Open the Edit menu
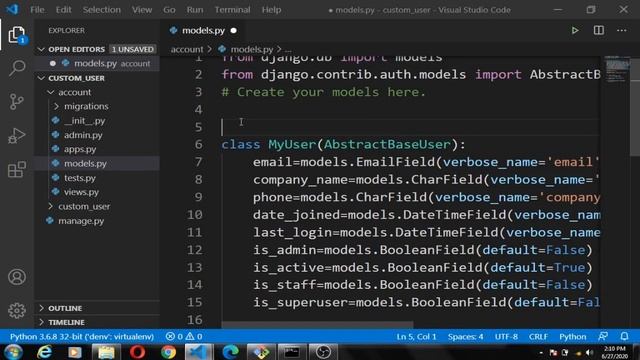This screenshot has height=360, width=640. coord(63,9)
